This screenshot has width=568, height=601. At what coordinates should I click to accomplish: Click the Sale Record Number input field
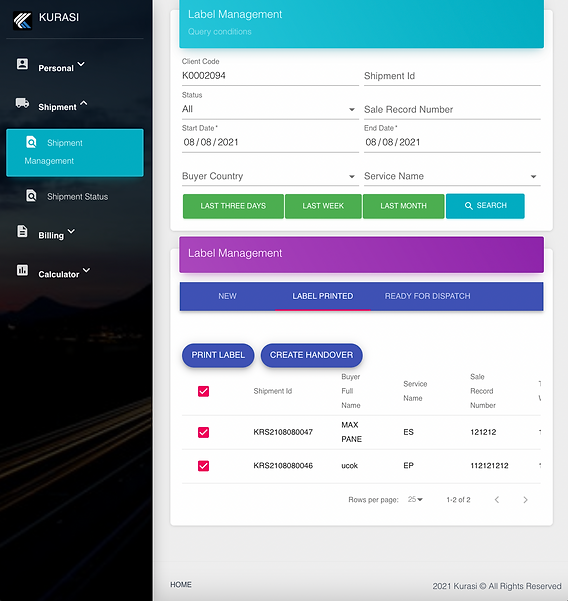pos(452,109)
